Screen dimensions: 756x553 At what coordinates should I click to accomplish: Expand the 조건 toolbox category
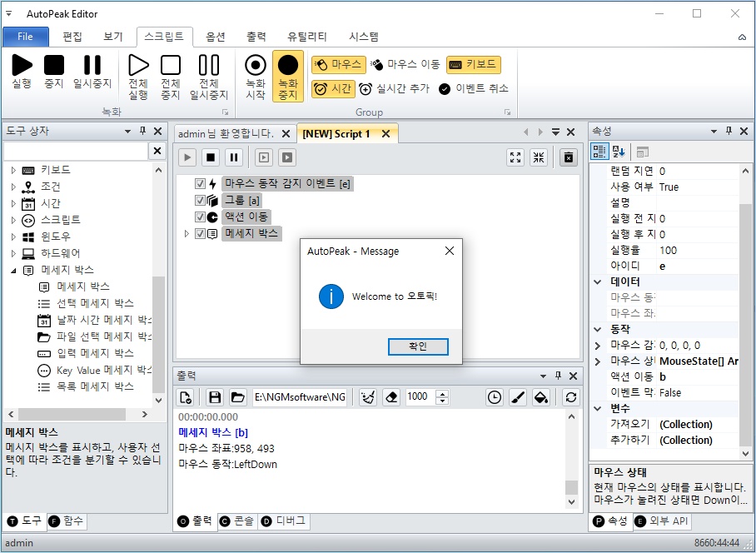pyautogui.click(x=13, y=187)
